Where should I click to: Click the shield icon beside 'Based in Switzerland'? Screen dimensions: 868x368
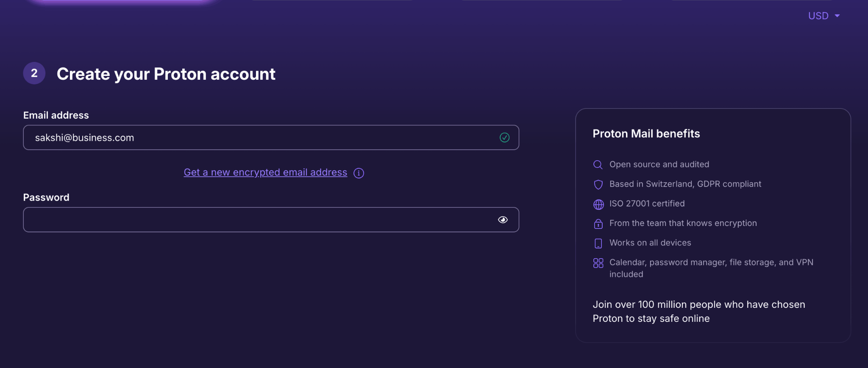(598, 184)
